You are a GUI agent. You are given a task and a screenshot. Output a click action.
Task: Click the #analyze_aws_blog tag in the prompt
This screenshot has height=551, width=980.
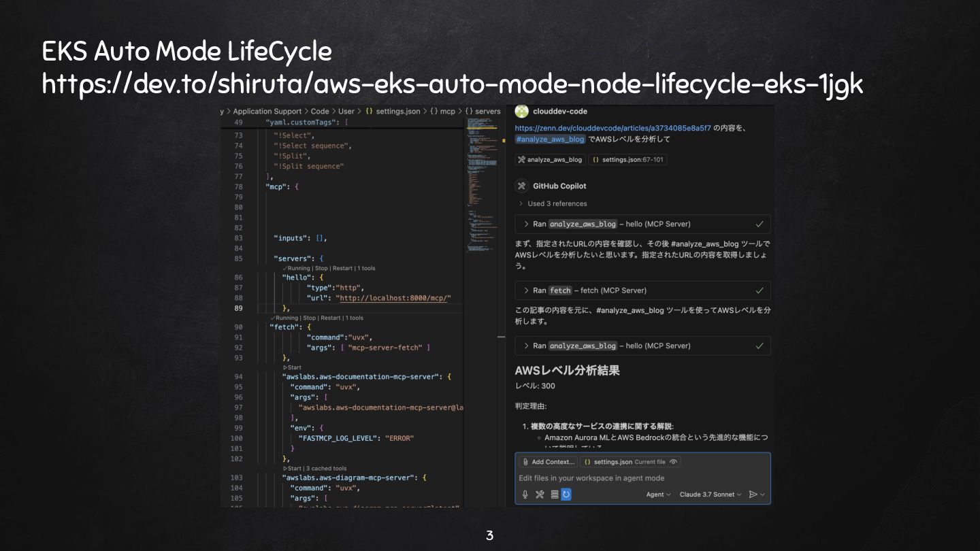pyautogui.click(x=550, y=139)
